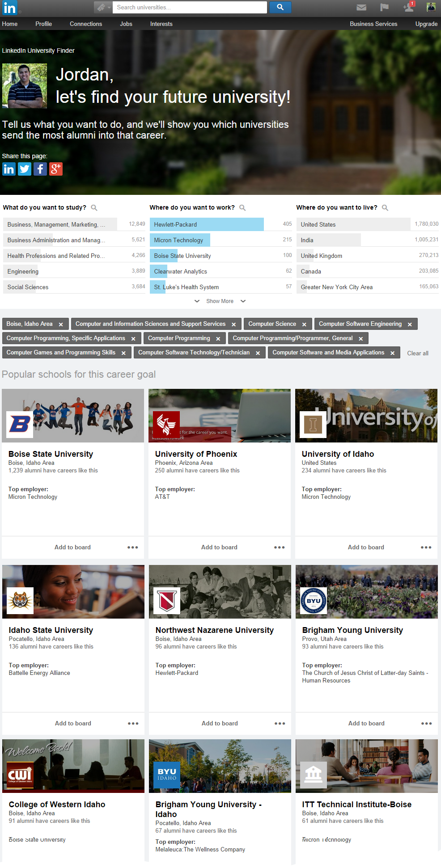
Task: Click search icon beside 'Where do you want to work?'
Action: 242,207
